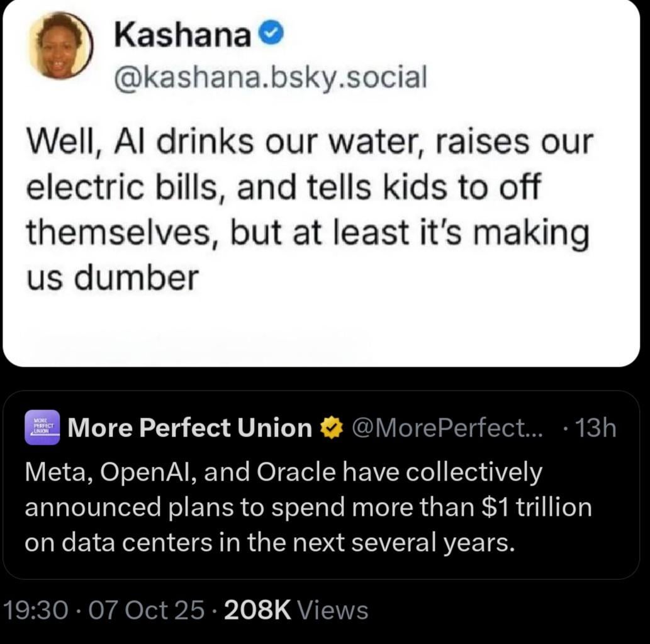Viewport: 650px width, 644px height.
Task: Open the @kashana.bsky.social handle
Action: (x=270, y=77)
